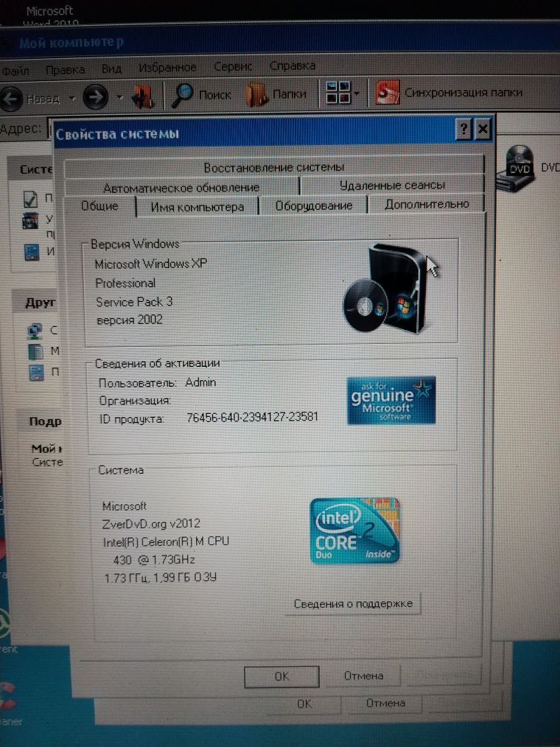560x747 pixels.
Task: Go up one folder level icon
Action: pos(143,96)
